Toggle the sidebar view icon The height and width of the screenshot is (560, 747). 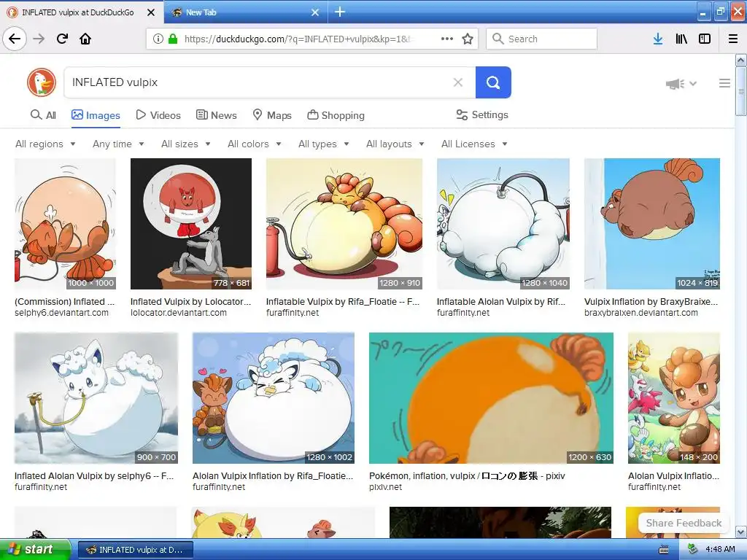[x=705, y=39]
